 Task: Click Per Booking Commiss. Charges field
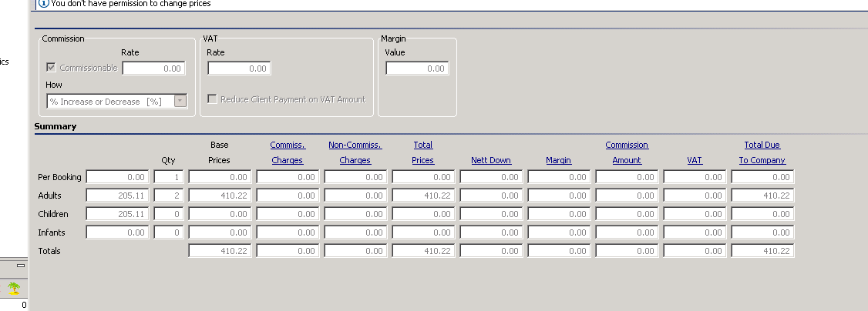coord(288,177)
